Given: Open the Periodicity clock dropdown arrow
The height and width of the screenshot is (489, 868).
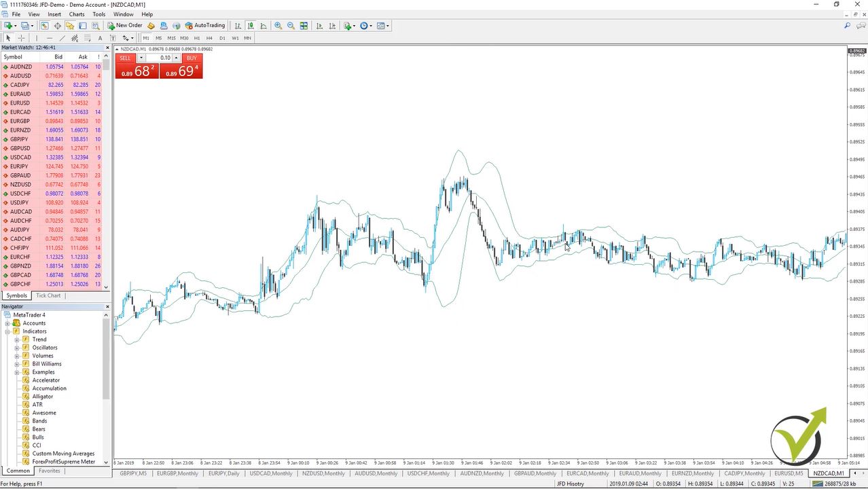Looking at the screenshot, I should (x=371, y=26).
